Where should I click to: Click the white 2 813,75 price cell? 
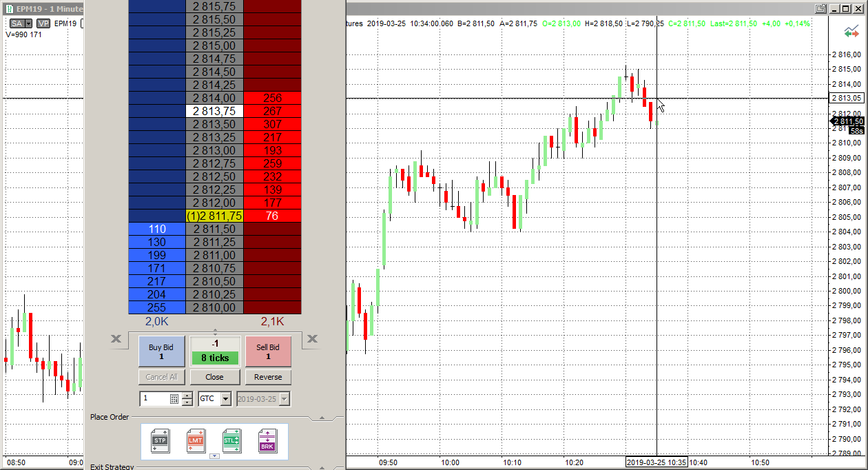tap(215, 111)
